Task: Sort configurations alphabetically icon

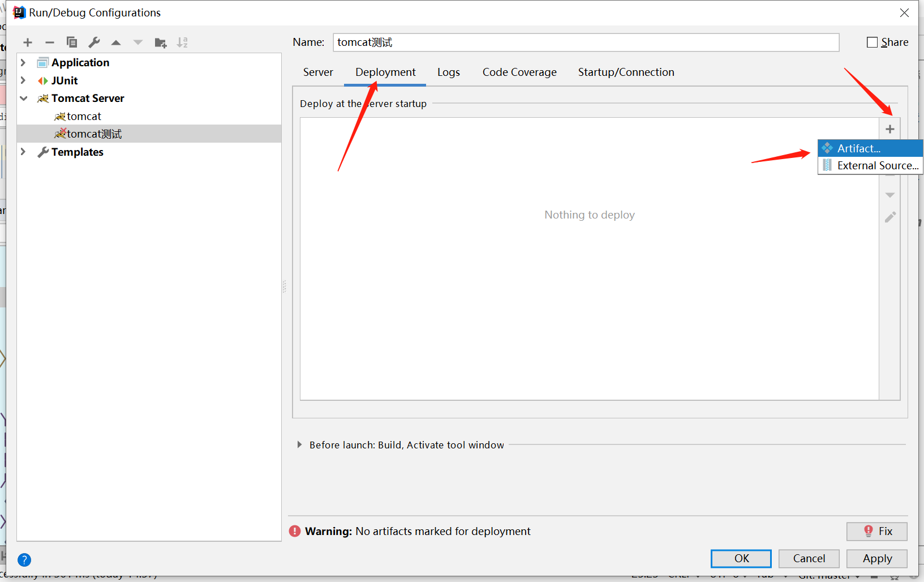Action: pos(182,42)
